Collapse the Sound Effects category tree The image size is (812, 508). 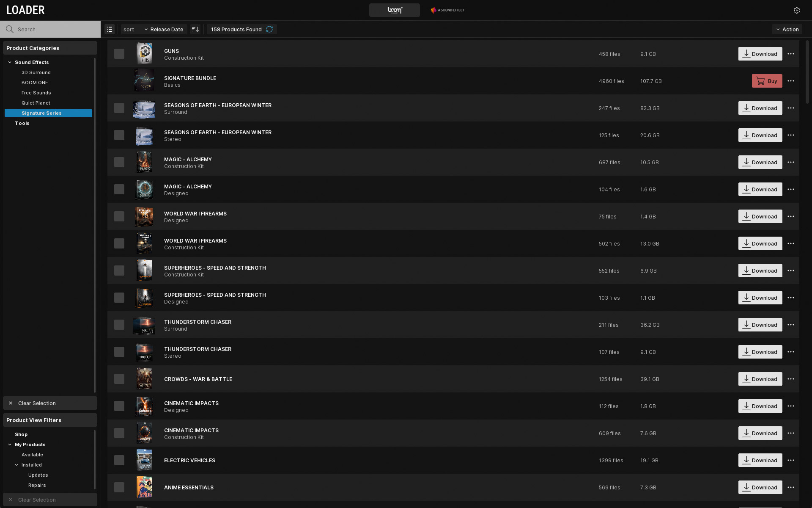(10, 62)
